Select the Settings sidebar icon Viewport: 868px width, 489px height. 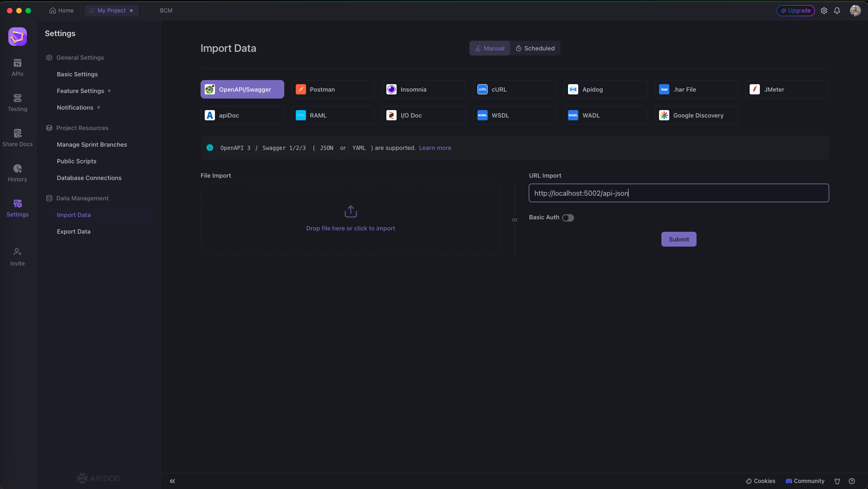(18, 208)
